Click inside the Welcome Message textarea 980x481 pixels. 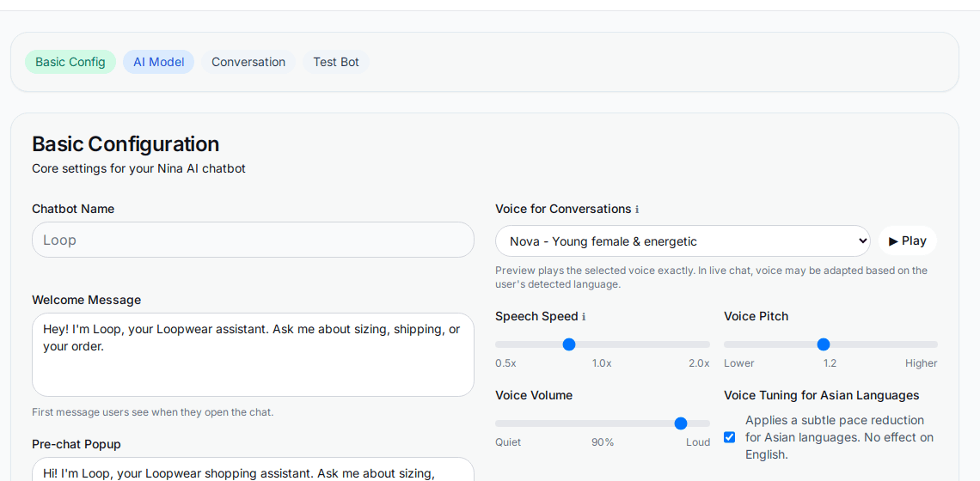coord(253,354)
